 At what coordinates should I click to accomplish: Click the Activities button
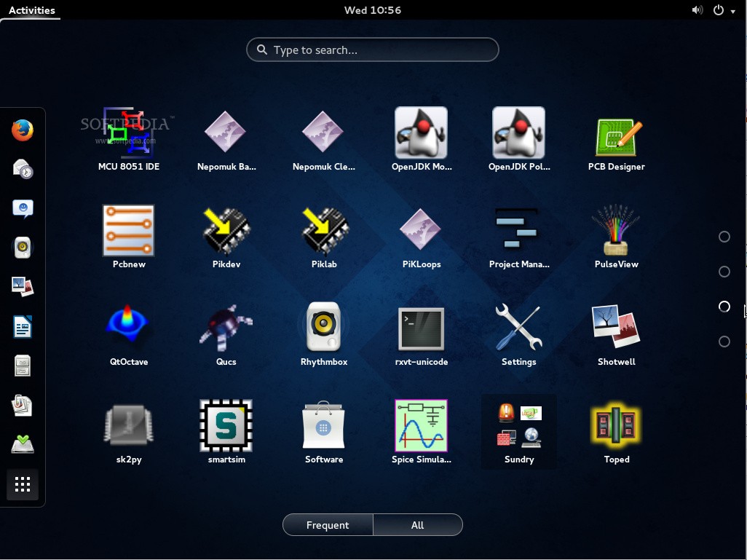[32, 10]
